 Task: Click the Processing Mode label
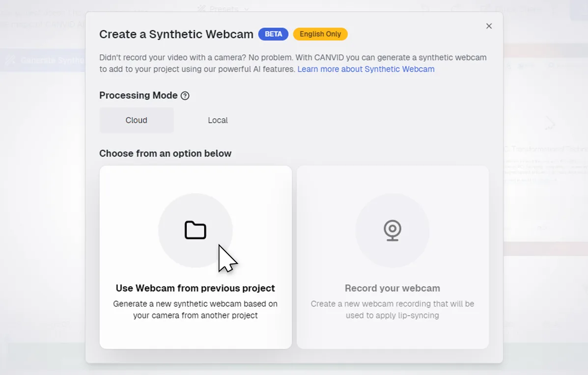point(138,95)
